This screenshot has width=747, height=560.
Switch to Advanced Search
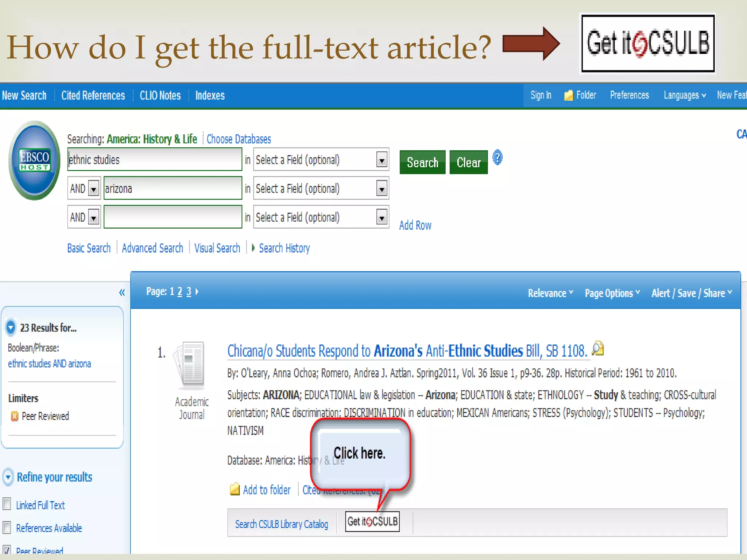pyautogui.click(x=152, y=248)
